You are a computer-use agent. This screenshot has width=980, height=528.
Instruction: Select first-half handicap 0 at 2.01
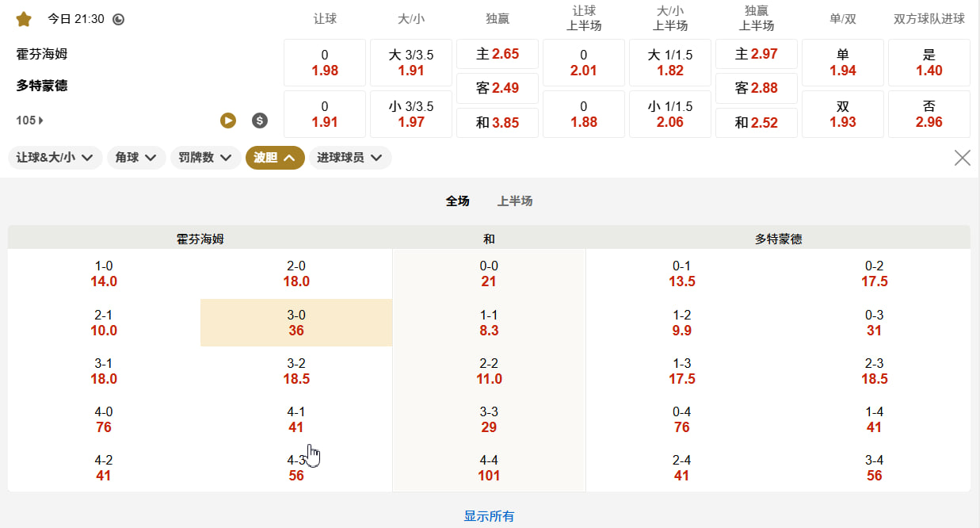point(584,63)
